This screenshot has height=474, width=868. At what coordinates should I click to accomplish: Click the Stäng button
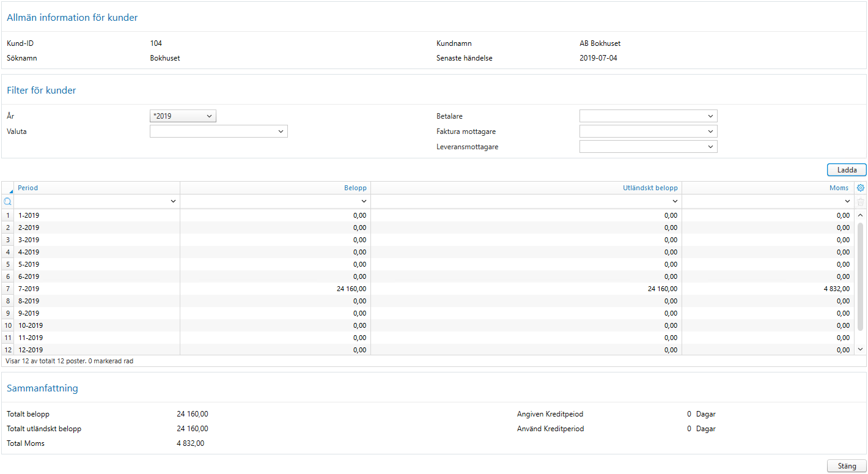tap(846, 465)
